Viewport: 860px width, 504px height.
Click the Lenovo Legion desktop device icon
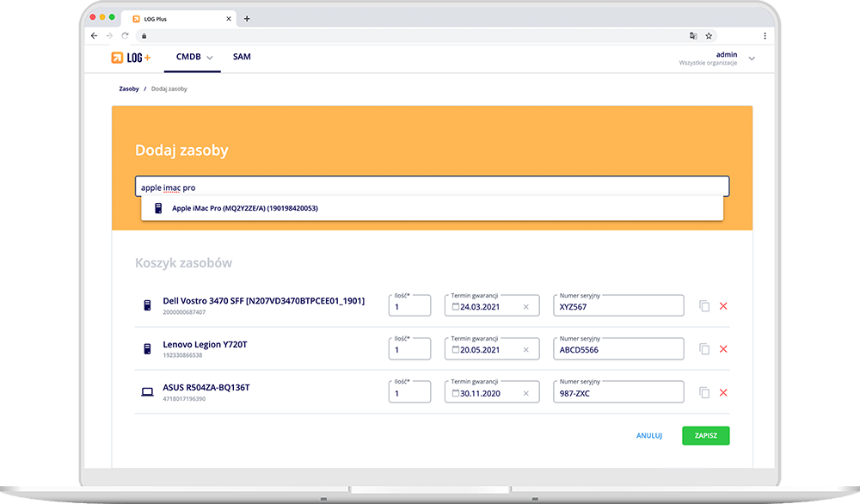coord(147,349)
